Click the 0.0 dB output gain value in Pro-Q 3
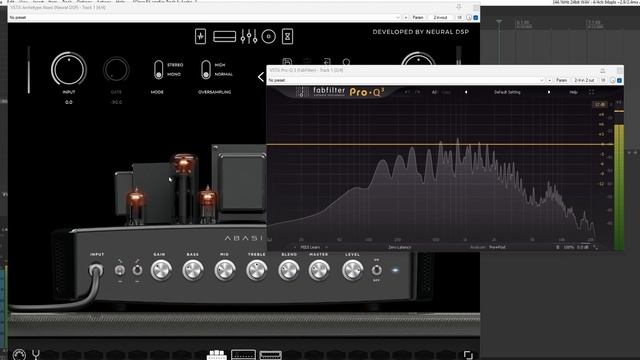640x360 pixels. click(582, 247)
